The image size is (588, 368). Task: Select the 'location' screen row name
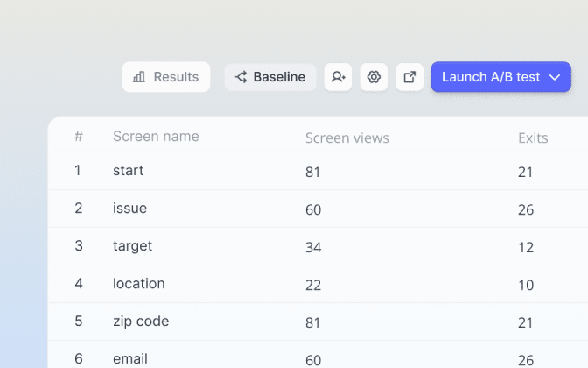tap(139, 284)
